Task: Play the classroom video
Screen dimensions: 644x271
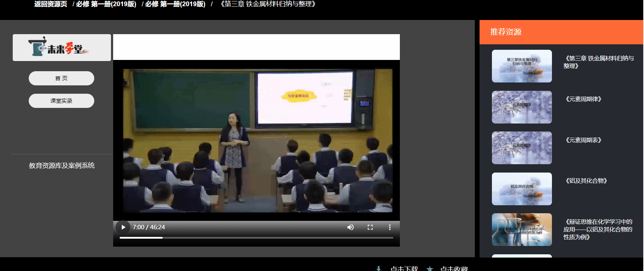Action: click(123, 227)
